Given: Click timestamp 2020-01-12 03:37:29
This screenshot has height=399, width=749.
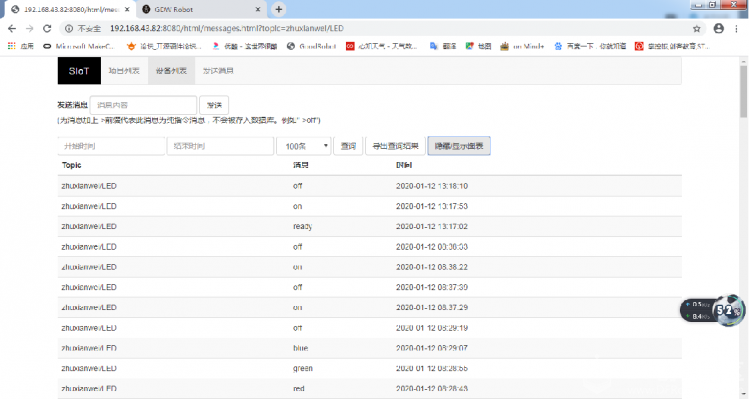Looking at the screenshot, I should [x=432, y=307].
